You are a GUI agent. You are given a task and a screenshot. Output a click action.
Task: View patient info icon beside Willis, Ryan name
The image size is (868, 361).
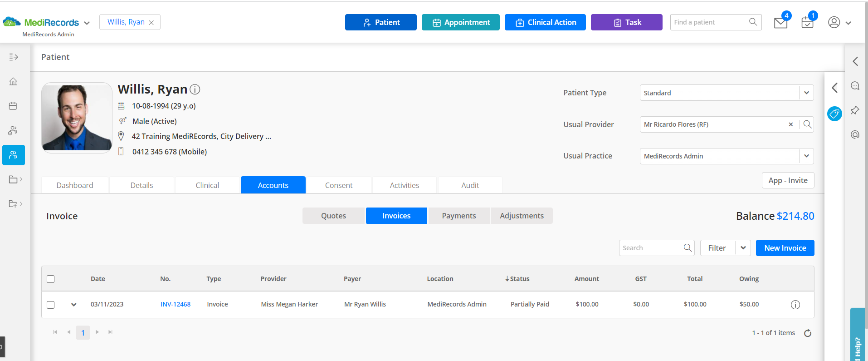[x=195, y=89]
